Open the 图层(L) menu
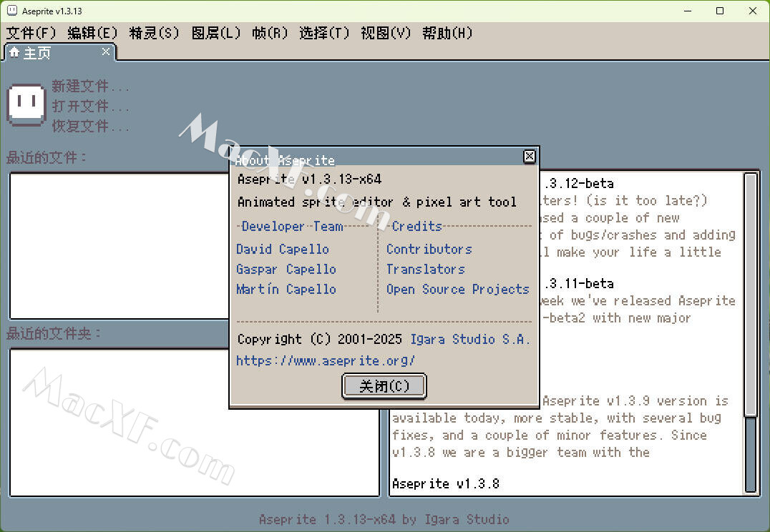This screenshot has height=532, width=770. (x=215, y=33)
